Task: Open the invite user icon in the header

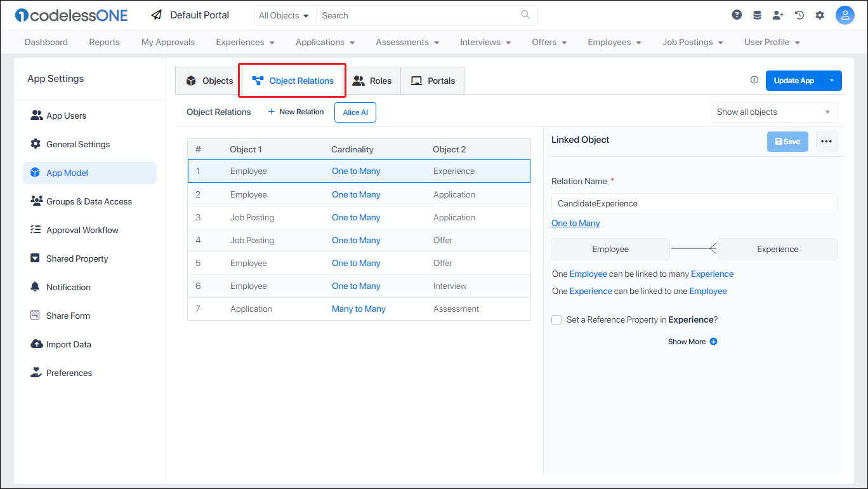Action: pyautogui.click(x=778, y=14)
